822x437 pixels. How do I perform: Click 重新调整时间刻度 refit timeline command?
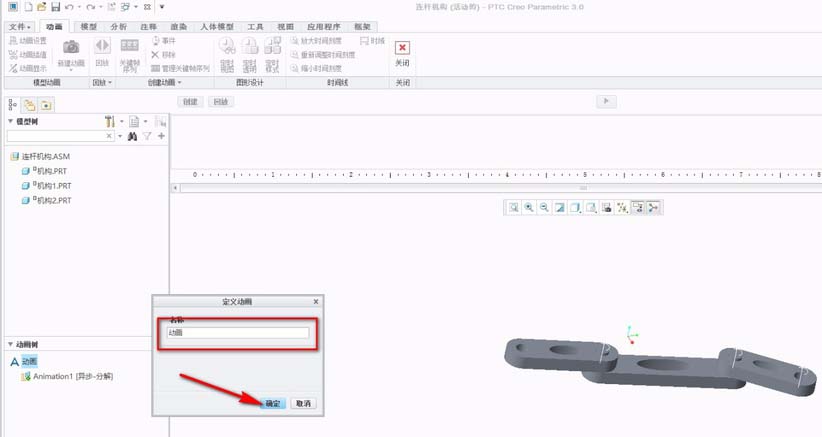(x=323, y=54)
